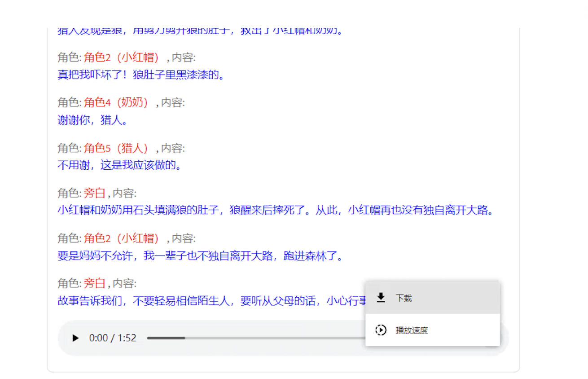
Task: Click 旁白 label above 故事告诉我们
Action: pyautogui.click(x=95, y=283)
